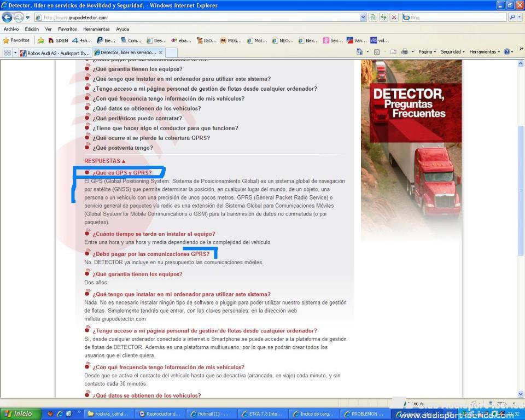Toggle the Compatibility View icon
Image resolution: width=525 pixels, height=420 pixels.
[373, 17]
